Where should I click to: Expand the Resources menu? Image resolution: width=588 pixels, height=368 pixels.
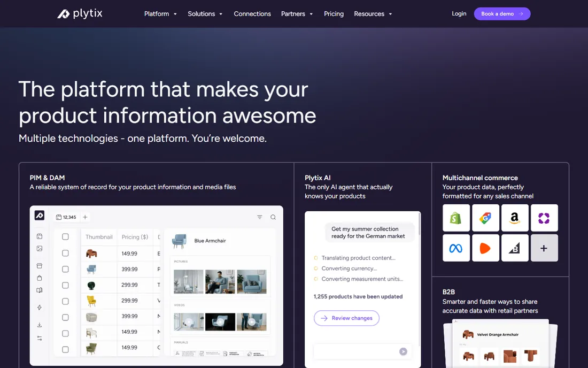373,14
